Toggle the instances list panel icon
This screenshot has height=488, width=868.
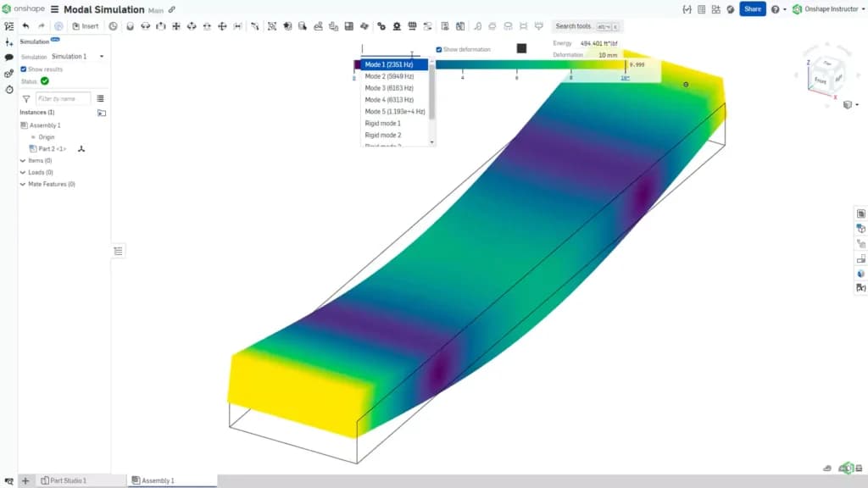(x=8, y=26)
